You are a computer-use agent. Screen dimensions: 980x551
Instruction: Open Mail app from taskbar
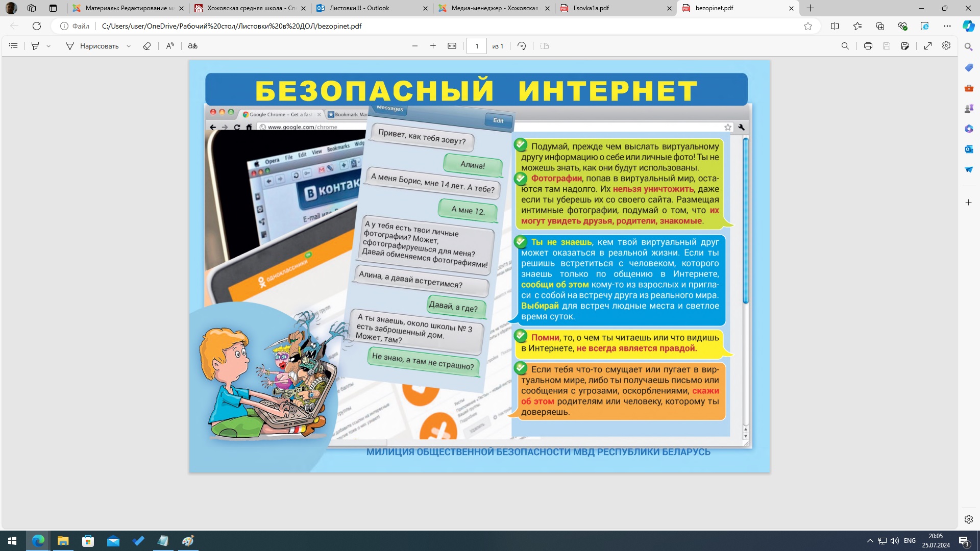tap(113, 541)
